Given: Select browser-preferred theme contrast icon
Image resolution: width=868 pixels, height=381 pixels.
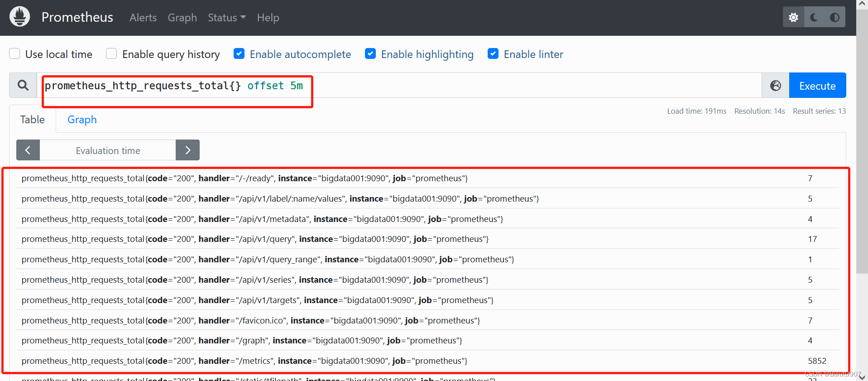Looking at the screenshot, I should [834, 17].
